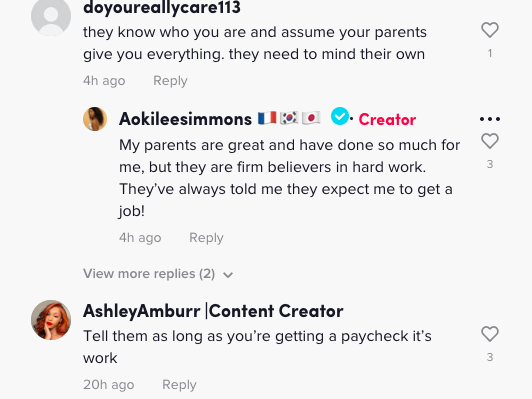The height and width of the screenshot is (399, 532).
Task: Reply to AshleyAmburr's paycheck comment
Action: pos(179,385)
